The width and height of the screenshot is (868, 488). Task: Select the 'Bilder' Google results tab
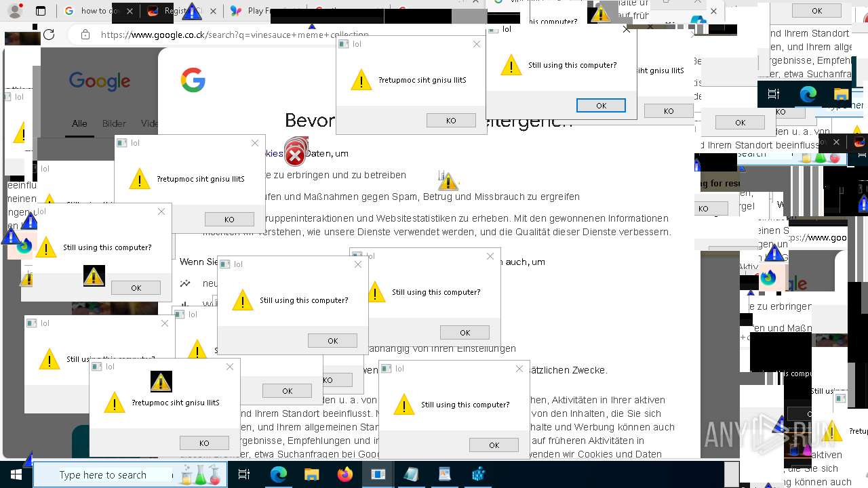(x=114, y=123)
